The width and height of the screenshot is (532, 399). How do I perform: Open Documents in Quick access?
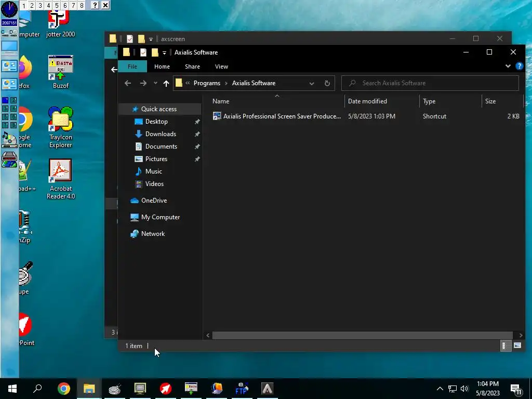point(159,147)
